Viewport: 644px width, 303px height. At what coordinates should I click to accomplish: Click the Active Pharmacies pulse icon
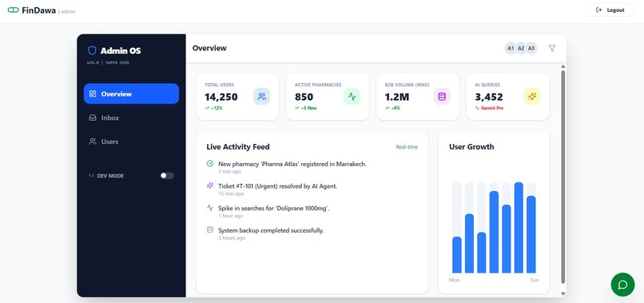(x=352, y=97)
